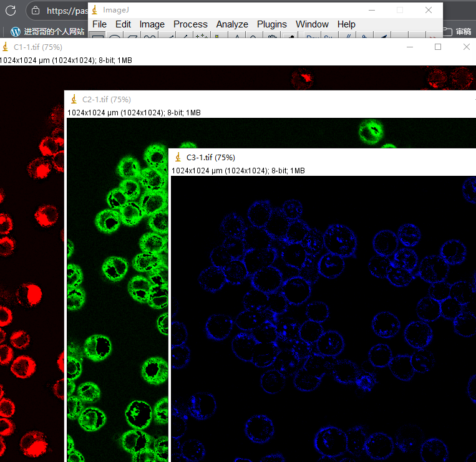The width and height of the screenshot is (476, 462).
Task: Click the C2-1.tif window microscope icon
Action: (74, 99)
